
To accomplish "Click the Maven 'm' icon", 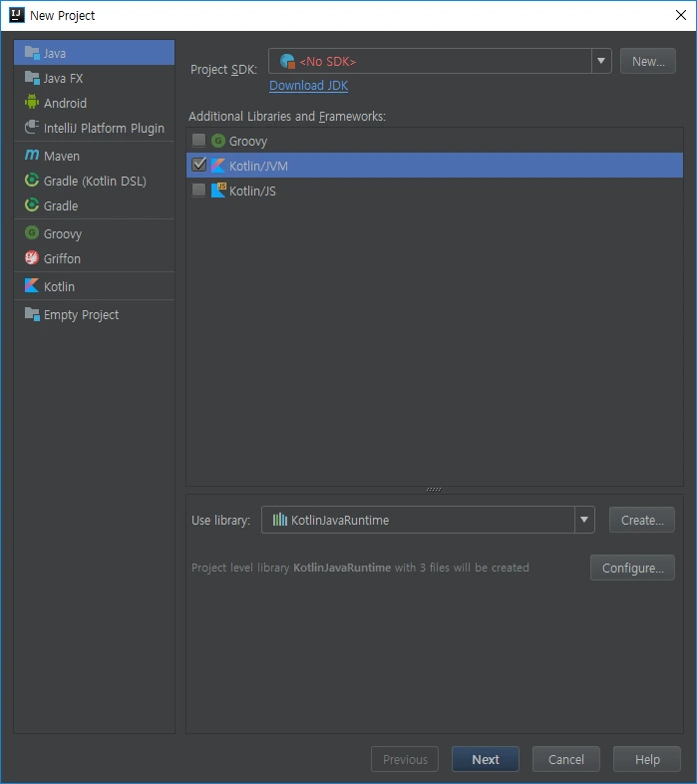I will click(x=32, y=156).
